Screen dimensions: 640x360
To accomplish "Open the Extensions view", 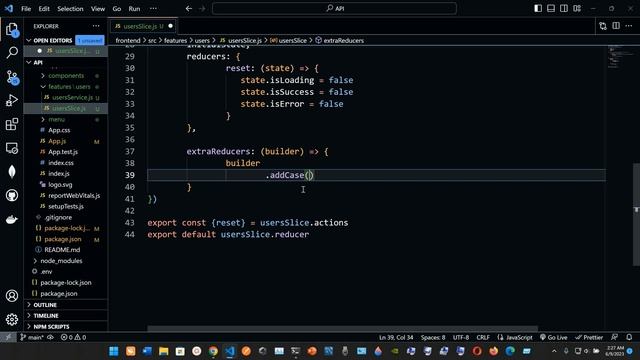I will 12,124.
